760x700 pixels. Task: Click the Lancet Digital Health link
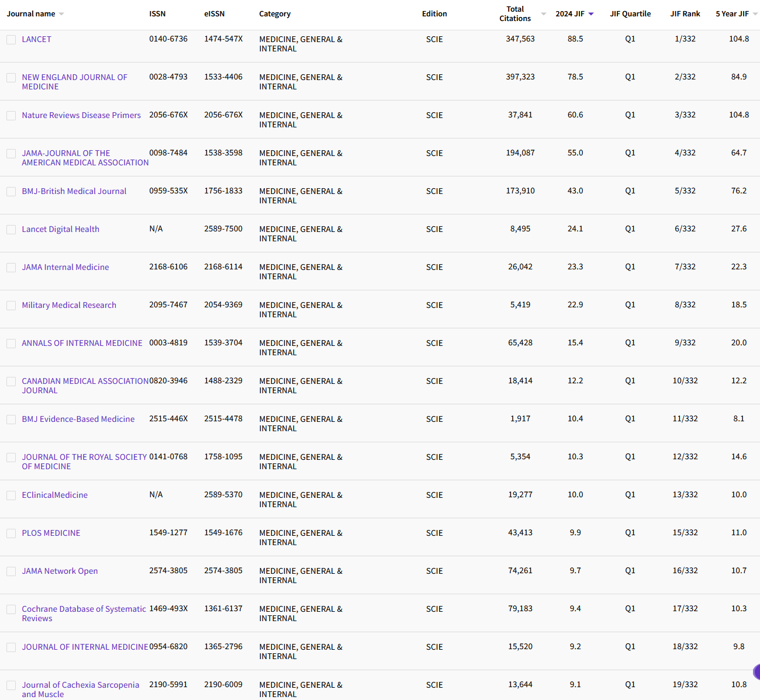click(x=60, y=229)
